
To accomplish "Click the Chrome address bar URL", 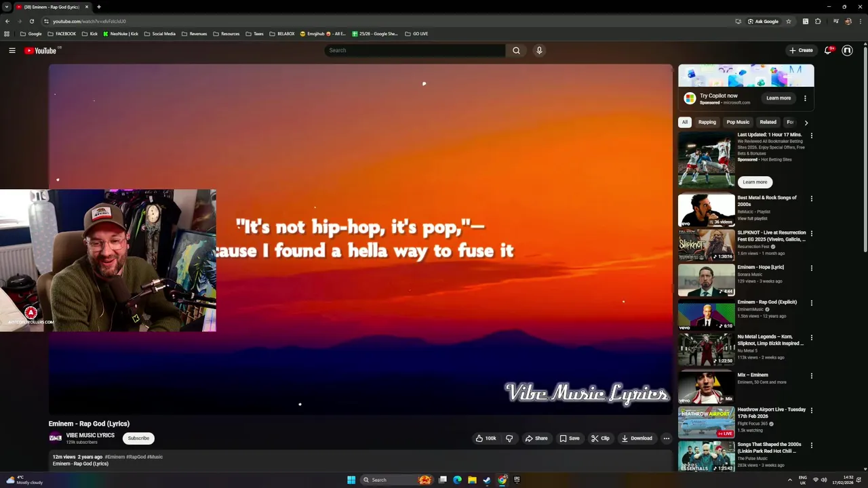I will click(90, 21).
